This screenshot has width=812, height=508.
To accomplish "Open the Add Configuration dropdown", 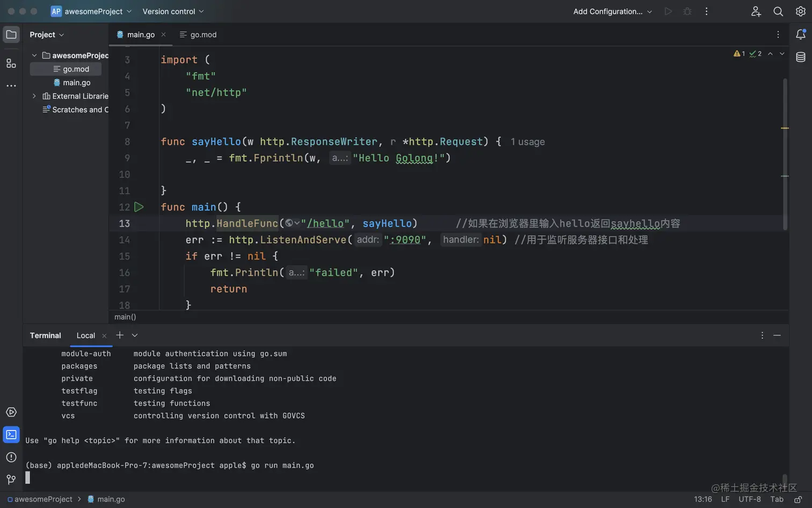I will 612,11.
